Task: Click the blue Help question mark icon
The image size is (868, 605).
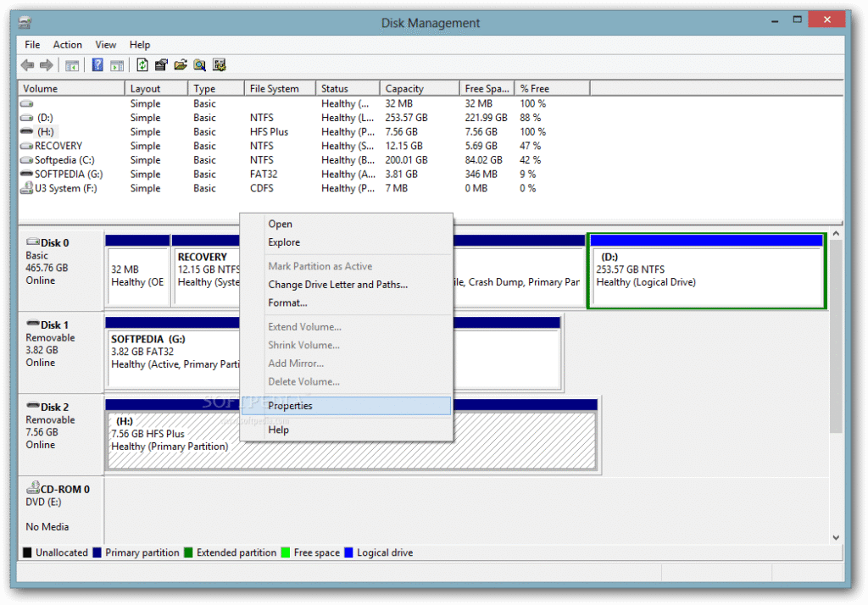Action: point(97,65)
